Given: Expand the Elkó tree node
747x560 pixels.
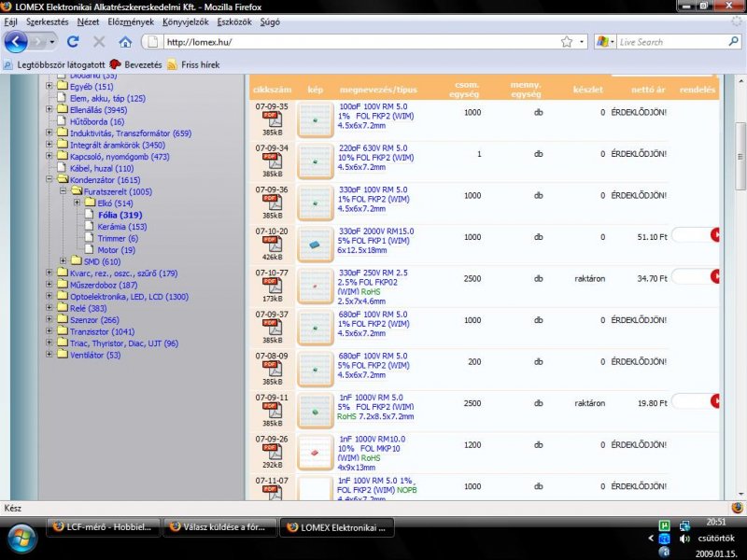Looking at the screenshot, I should (x=77, y=203).
